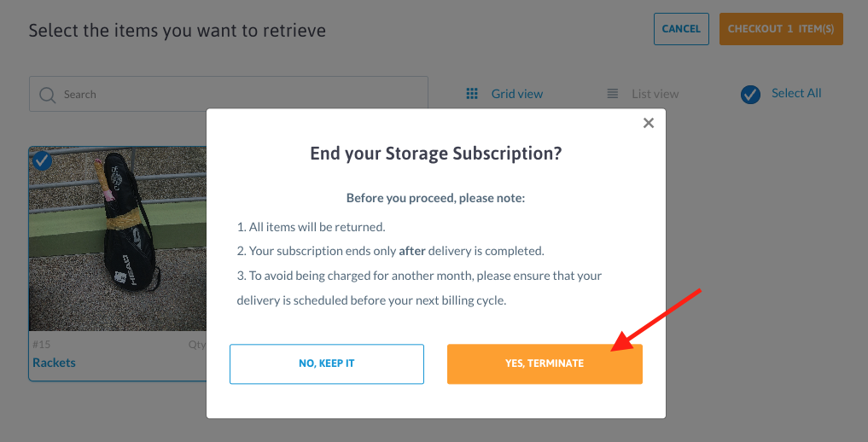Switch to List view via its label

coord(655,94)
